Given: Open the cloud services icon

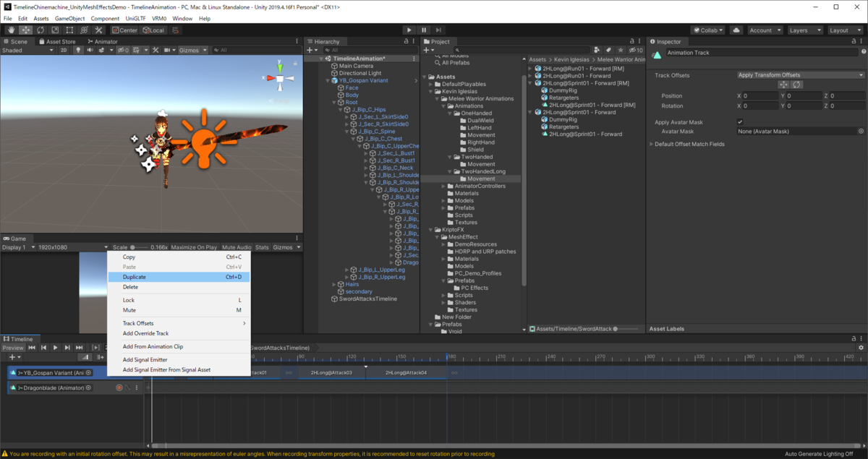Looking at the screenshot, I should tap(736, 30).
